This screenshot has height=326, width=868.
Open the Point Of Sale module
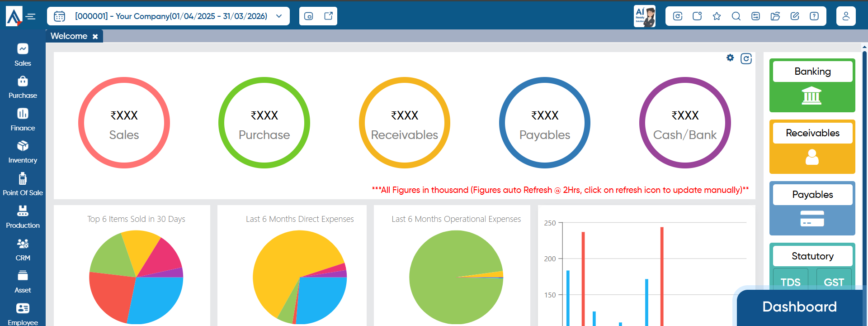23,184
